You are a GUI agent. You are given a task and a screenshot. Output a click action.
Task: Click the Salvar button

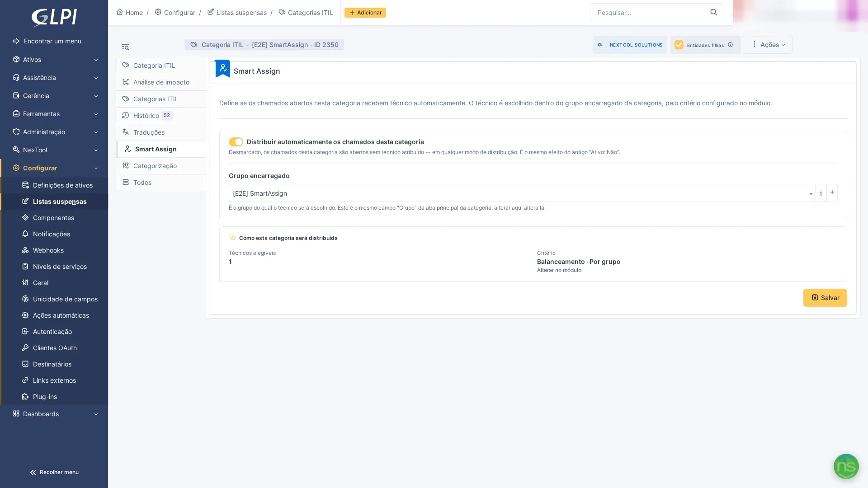click(x=825, y=298)
